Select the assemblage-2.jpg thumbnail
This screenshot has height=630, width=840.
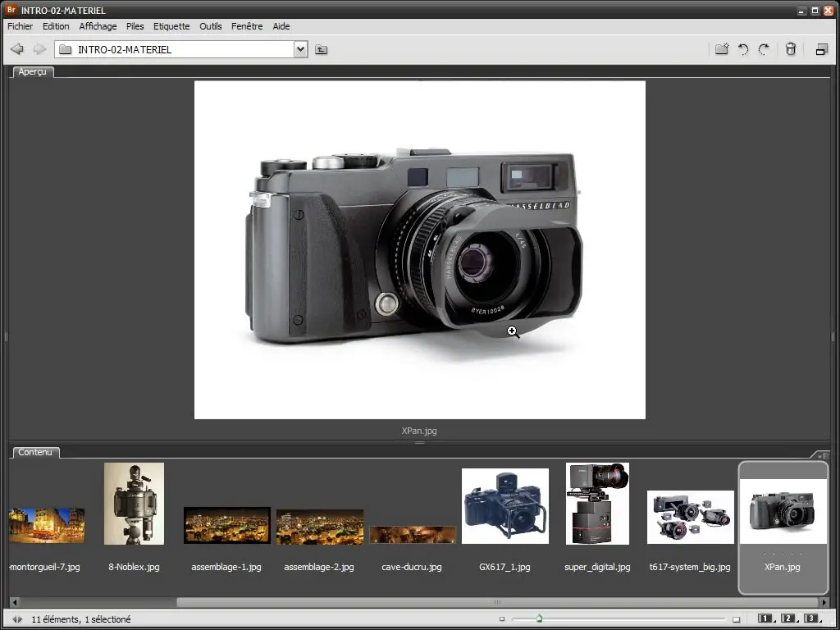tap(320, 527)
